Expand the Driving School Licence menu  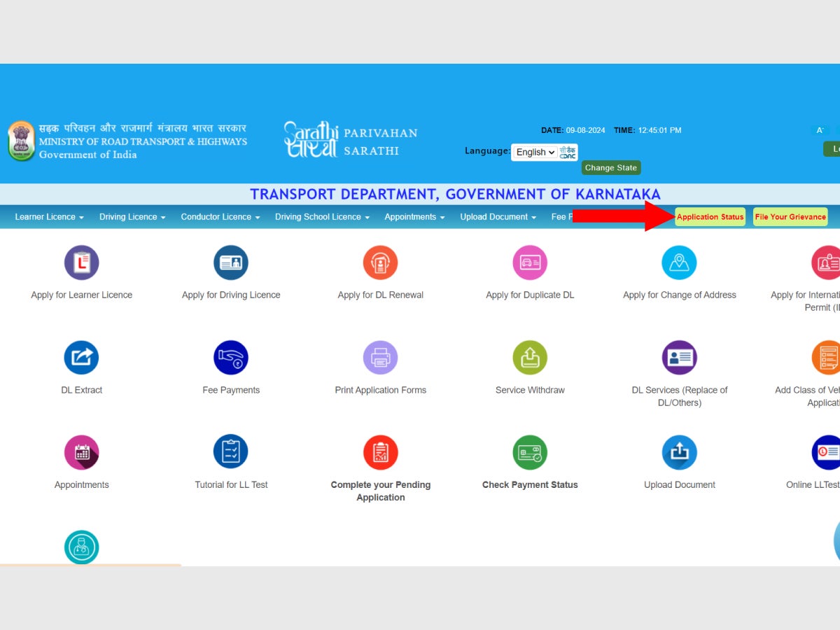coord(321,217)
